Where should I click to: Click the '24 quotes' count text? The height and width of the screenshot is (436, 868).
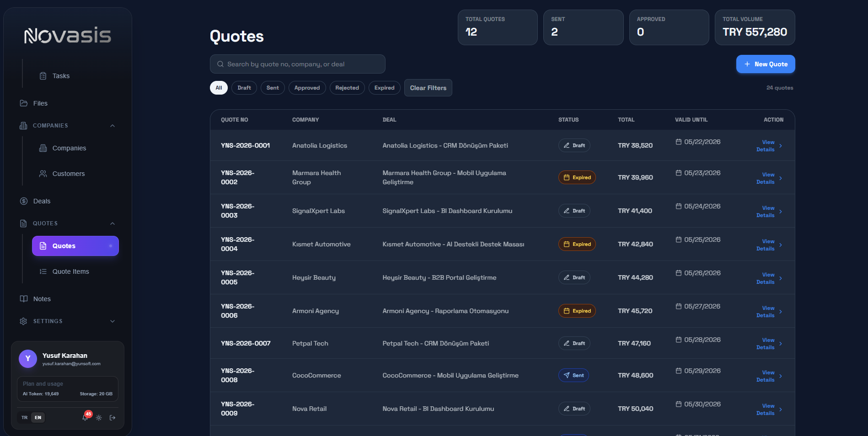pyautogui.click(x=780, y=88)
